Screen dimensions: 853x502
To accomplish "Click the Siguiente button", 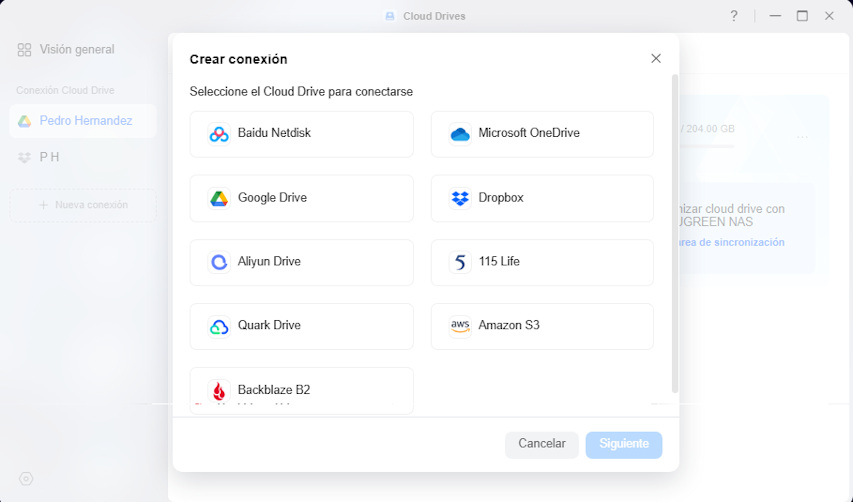I will tap(624, 445).
